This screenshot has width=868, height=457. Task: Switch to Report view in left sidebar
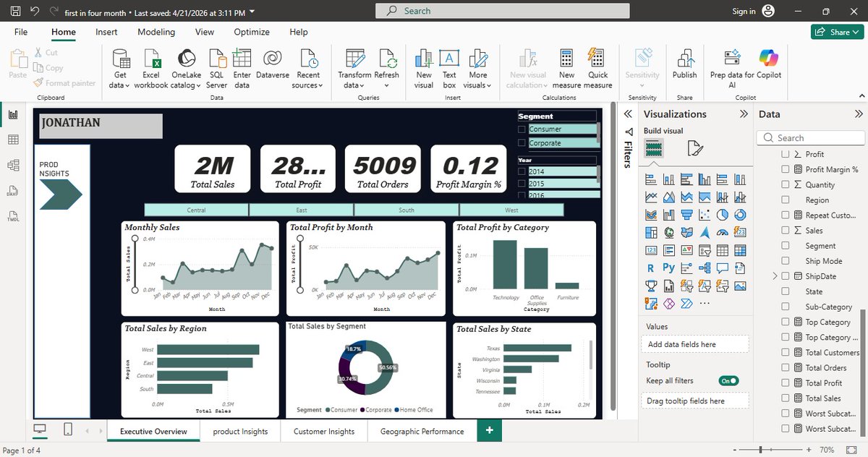[13, 115]
